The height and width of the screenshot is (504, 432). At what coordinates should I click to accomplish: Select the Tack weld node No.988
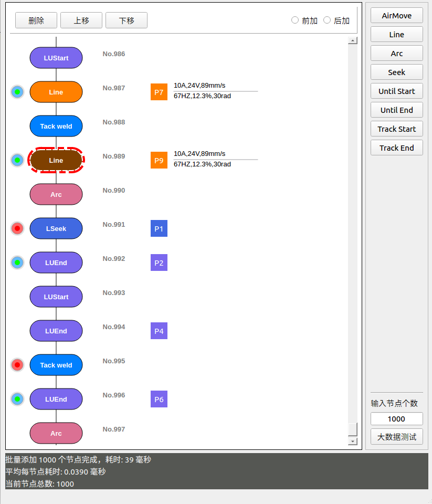point(56,126)
